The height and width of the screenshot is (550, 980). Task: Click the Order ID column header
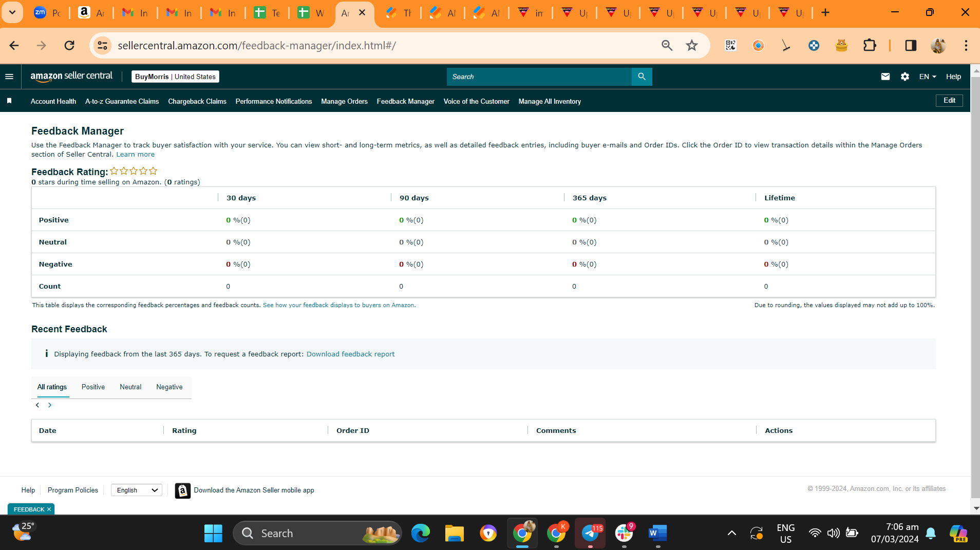pos(353,431)
